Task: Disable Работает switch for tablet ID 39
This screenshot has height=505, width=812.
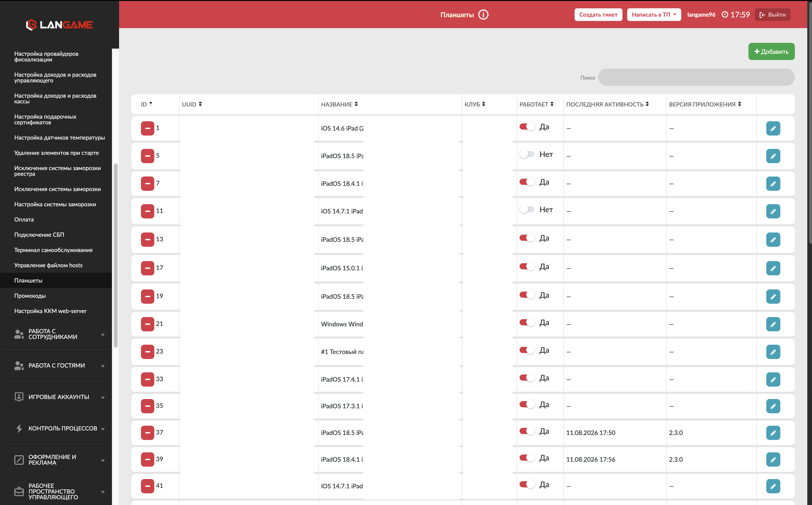Action: tap(527, 458)
